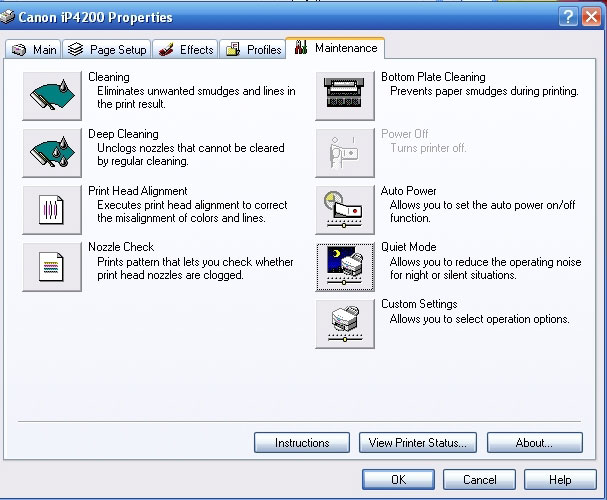Image resolution: width=607 pixels, height=500 pixels.
Task: Launch Print Head Alignment
Action: pyautogui.click(x=52, y=210)
